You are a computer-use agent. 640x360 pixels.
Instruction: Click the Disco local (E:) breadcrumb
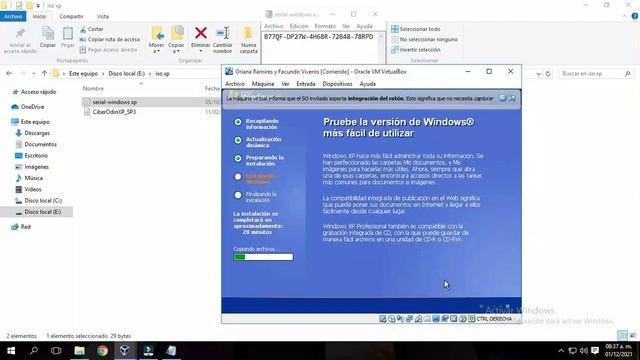(x=127, y=73)
